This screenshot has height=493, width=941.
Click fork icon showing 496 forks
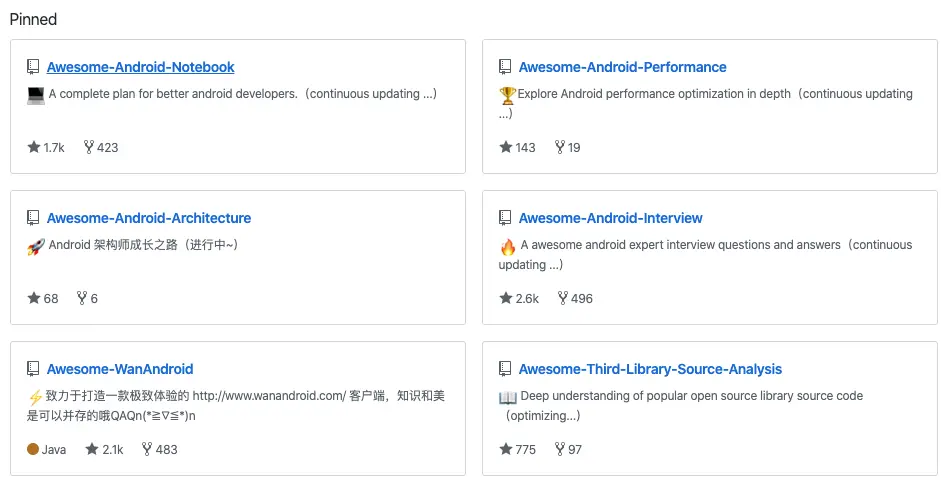click(563, 299)
